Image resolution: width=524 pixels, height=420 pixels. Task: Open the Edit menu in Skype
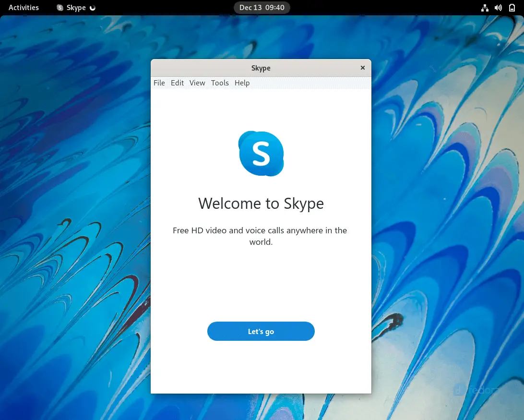pos(177,83)
